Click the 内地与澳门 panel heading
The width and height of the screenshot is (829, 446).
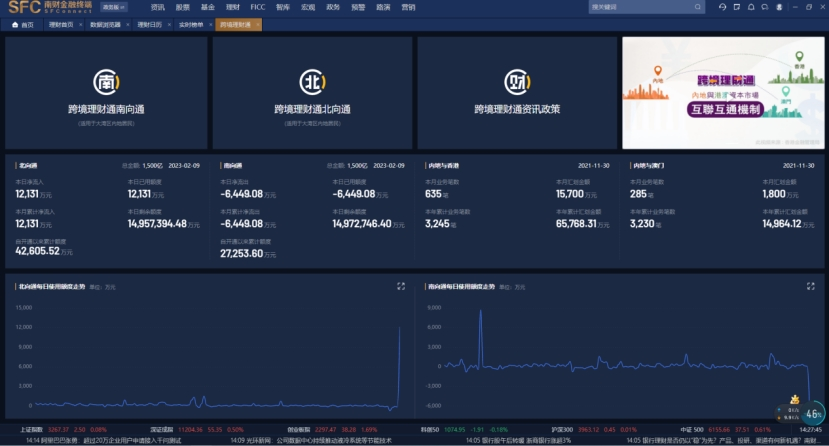pyautogui.click(x=648, y=165)
